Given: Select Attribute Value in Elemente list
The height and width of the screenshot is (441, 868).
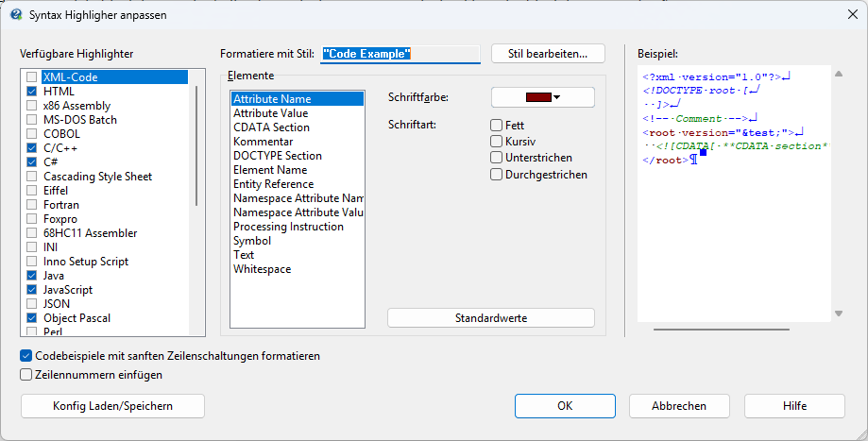Looking at the screenshot, I should click(271, 113).
